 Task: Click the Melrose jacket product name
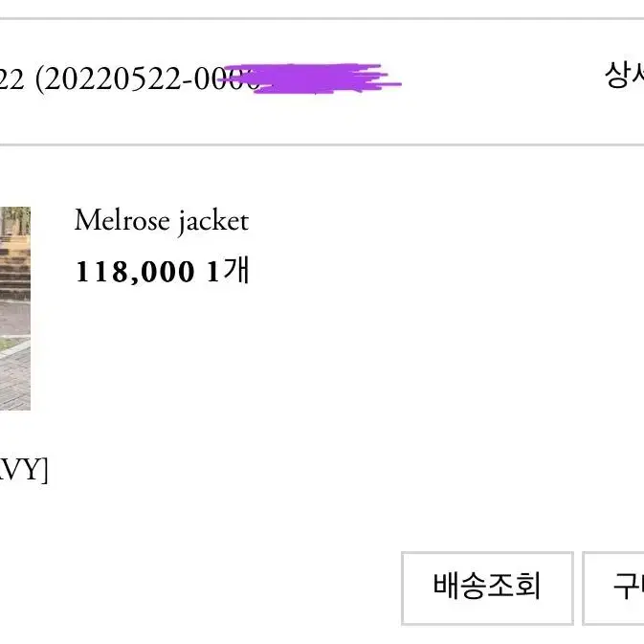pyautogui.click(x=162, y=222)
